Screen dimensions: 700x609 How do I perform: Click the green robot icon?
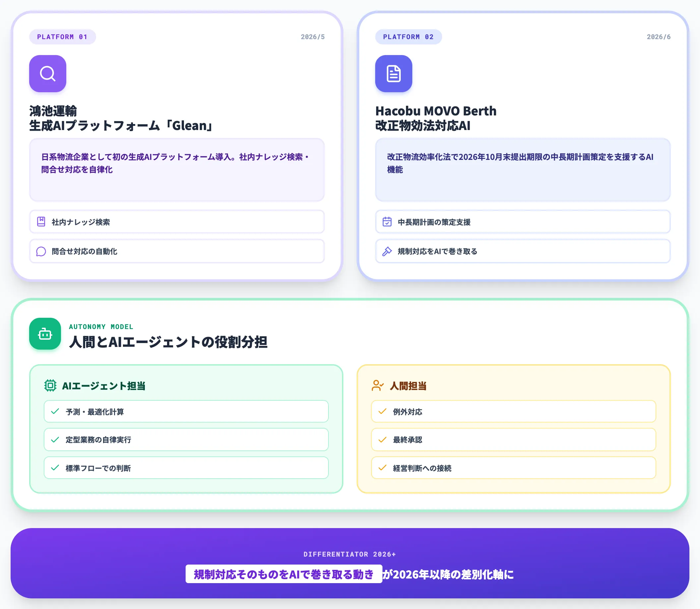pyautogui.click(x=45, y=334)
